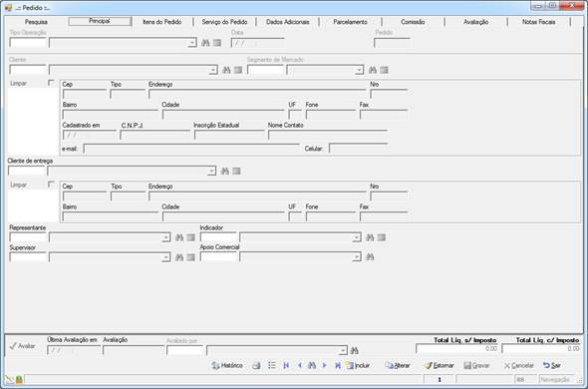Switch to the Pesquisa tab
The height and width of the screenshot is (389, 588).
(36, 22)
